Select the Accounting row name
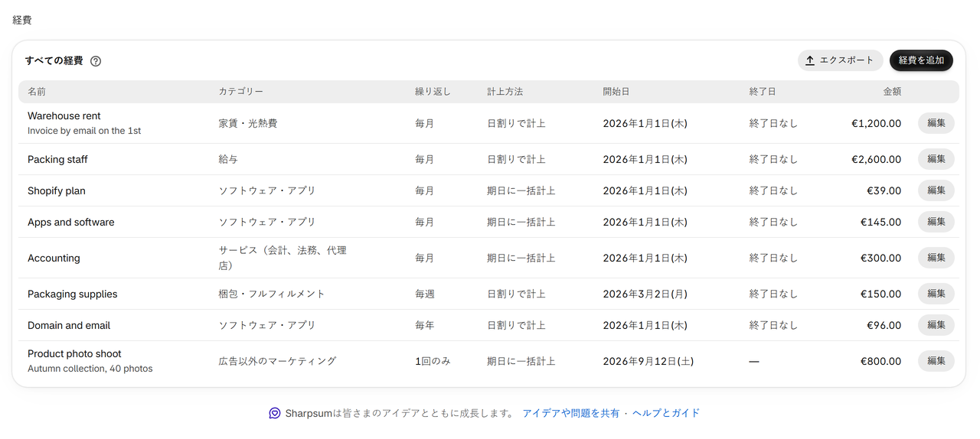This screenshot has width=980, height=439. pyautogui.click(x=54, y=259)
